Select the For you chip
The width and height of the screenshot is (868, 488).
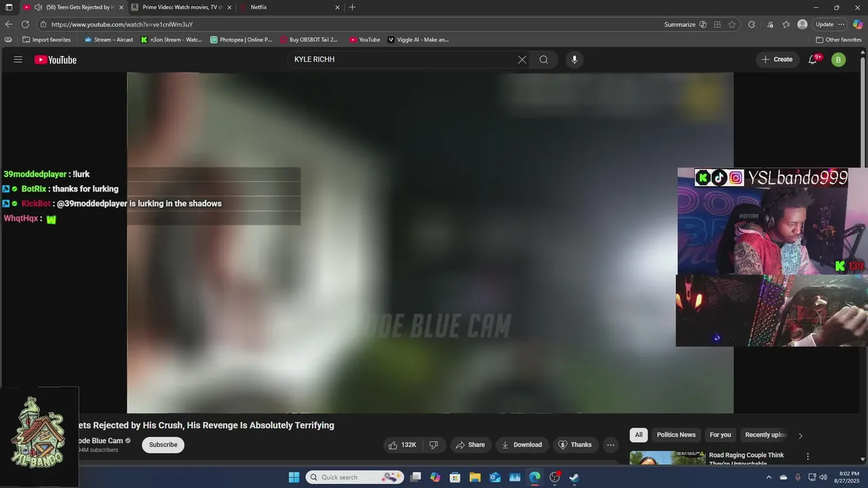720,435
